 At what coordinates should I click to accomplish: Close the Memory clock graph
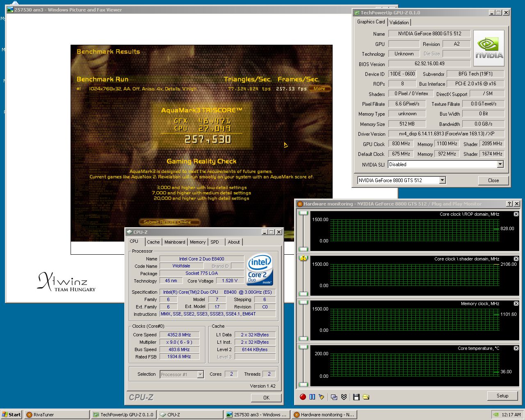pos(516,304)
